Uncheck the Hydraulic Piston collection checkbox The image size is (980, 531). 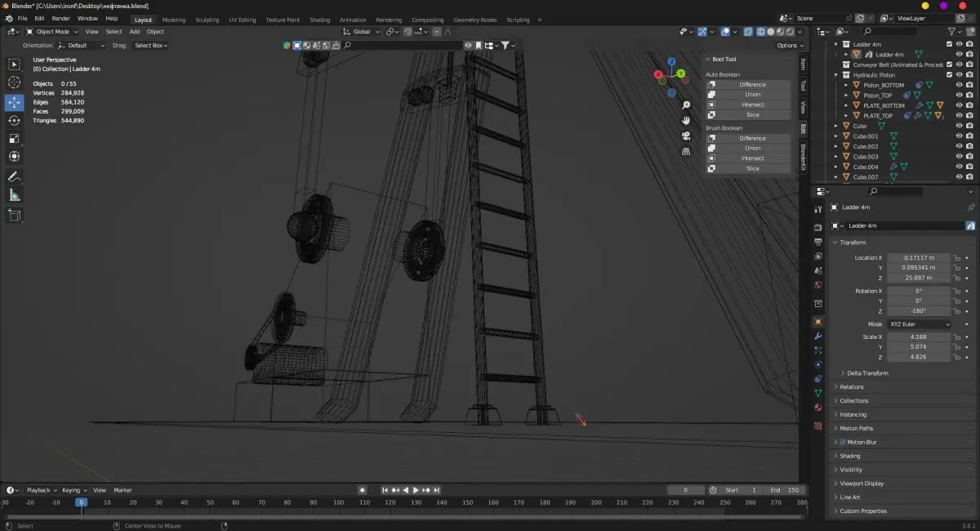(x=949, y=74)
